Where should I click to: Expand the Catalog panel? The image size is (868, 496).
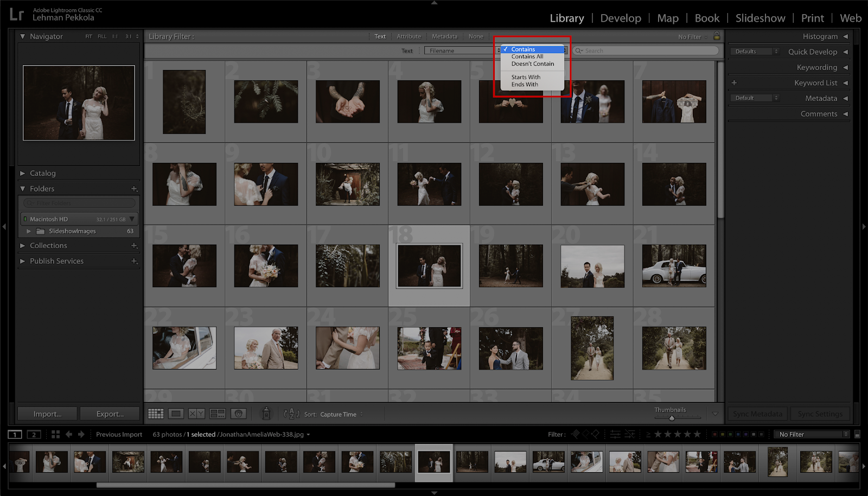(22, 173)
